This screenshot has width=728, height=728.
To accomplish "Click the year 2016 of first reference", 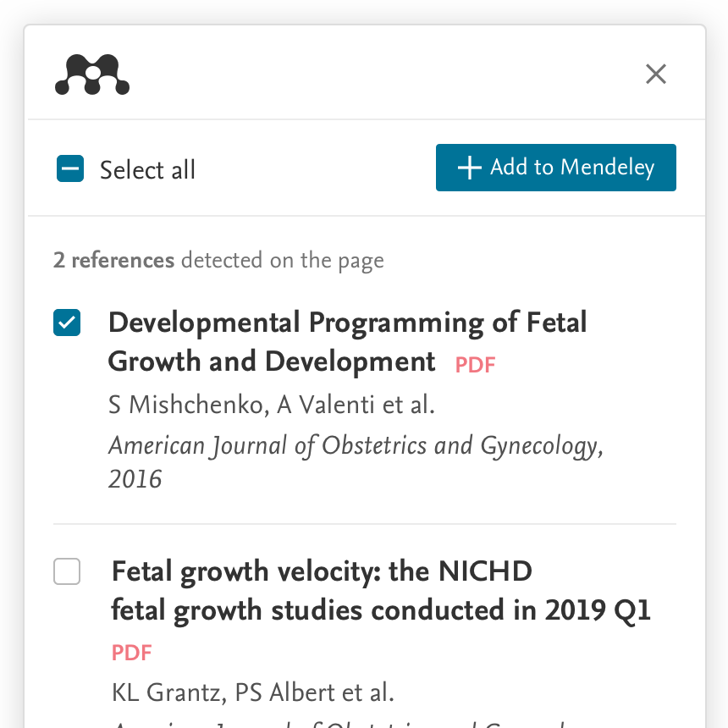I will (x=135, y=479).
